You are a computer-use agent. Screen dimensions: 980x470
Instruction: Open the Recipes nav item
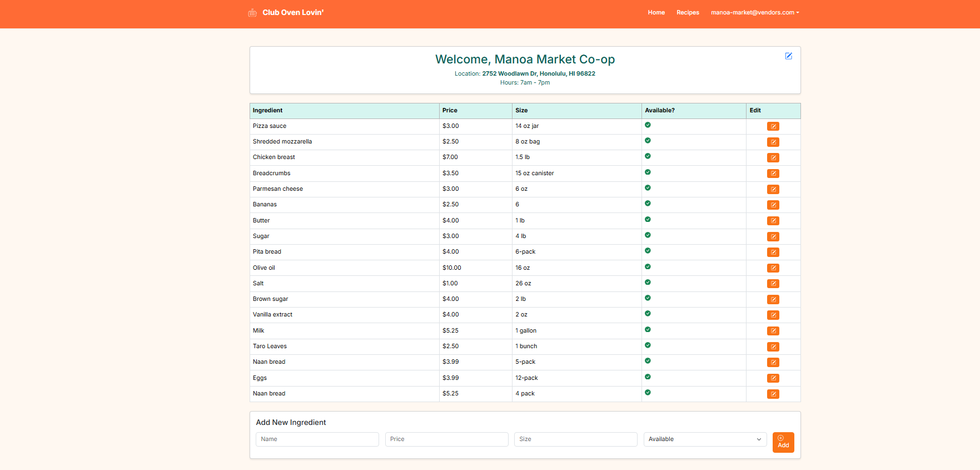click(688, 13)
